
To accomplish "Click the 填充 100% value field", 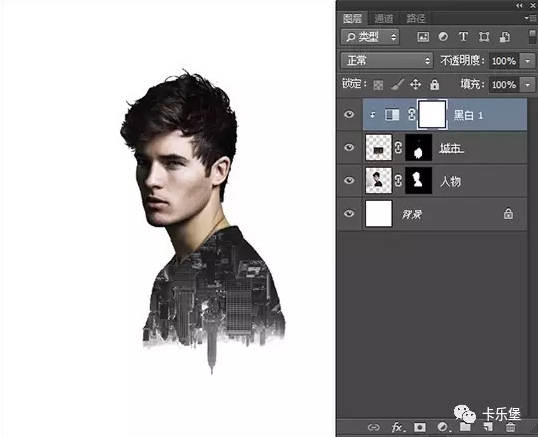I will click(x=504, y=84).
